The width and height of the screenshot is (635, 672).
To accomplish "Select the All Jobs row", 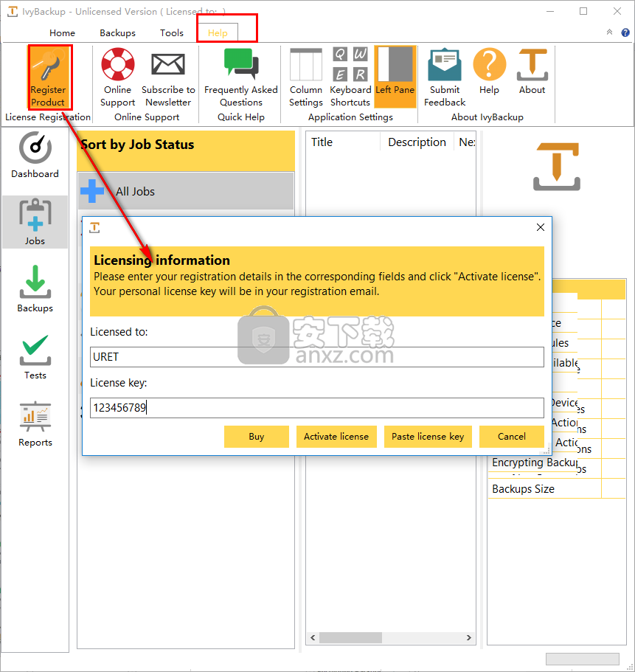I will (186, 191).
